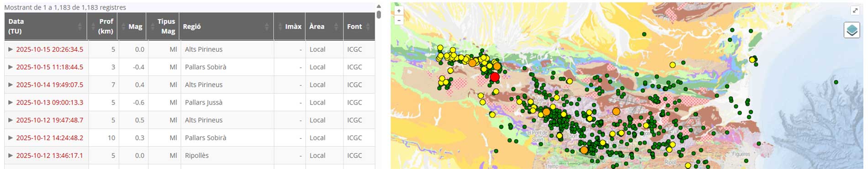
Task: Click the magnitude 0.4 cell
Action: click(x=133, y=84)
